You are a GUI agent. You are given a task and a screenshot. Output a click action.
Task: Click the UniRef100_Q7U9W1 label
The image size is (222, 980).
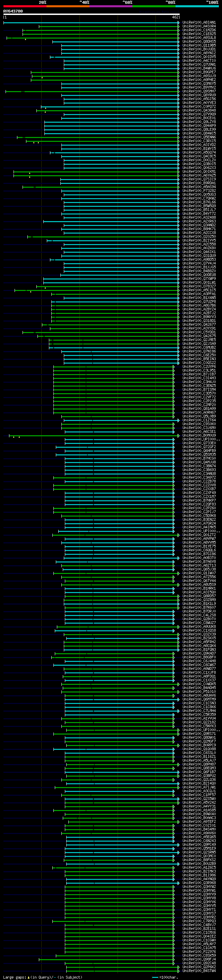coord(199,64)
